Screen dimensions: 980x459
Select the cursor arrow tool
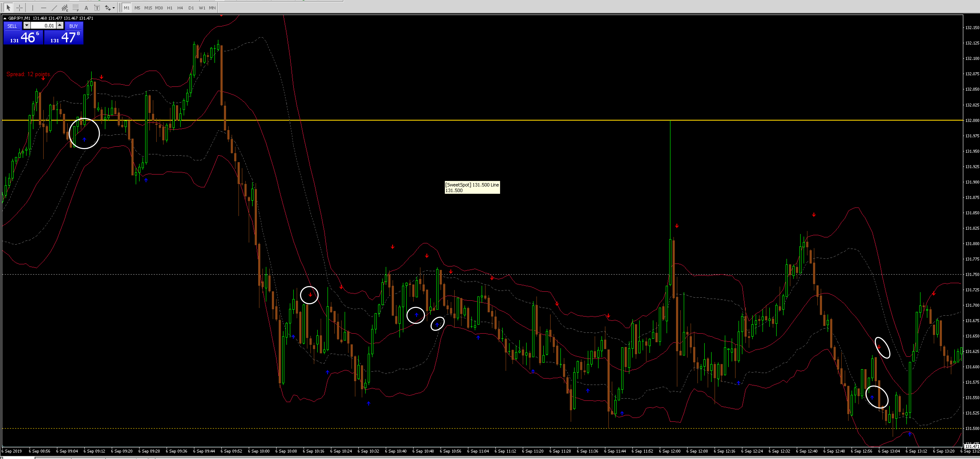(8, 8)
